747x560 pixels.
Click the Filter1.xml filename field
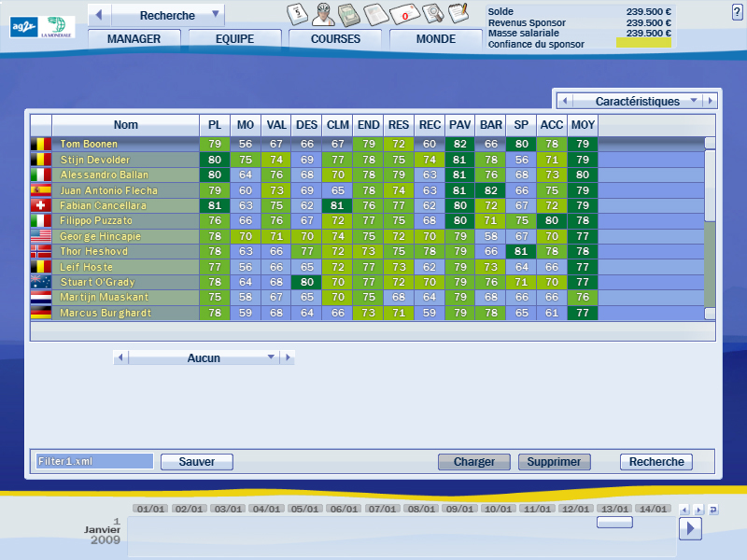coord(93,462)
